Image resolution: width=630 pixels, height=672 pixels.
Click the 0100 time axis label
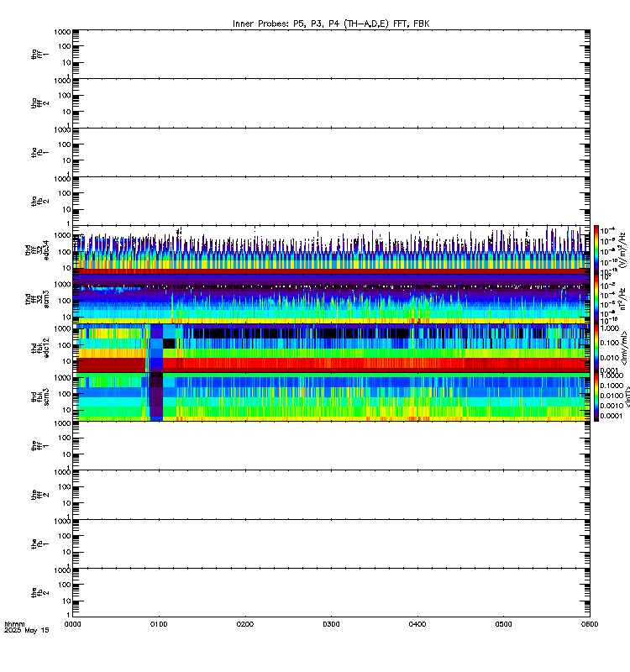pos(159,624)
